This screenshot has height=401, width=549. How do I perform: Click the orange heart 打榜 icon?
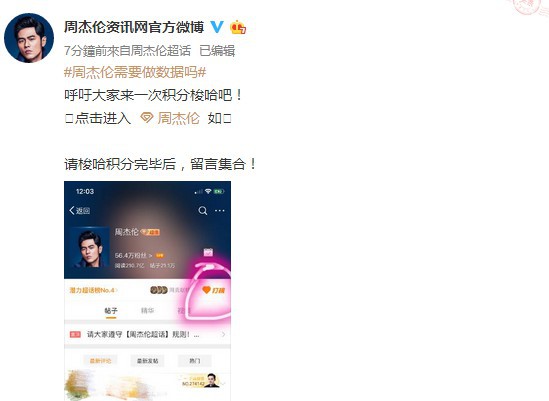coord(206,290)
